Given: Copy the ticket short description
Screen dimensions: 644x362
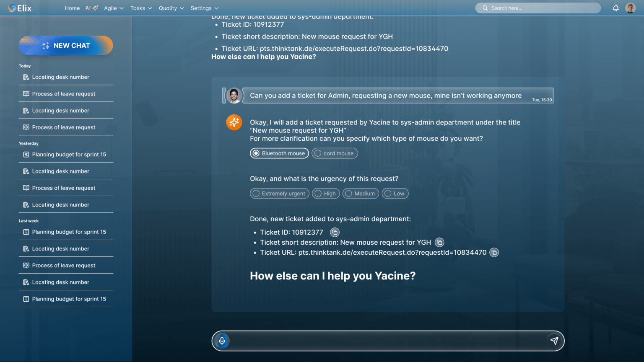Looking at the screenshot, I should [439, 242].
